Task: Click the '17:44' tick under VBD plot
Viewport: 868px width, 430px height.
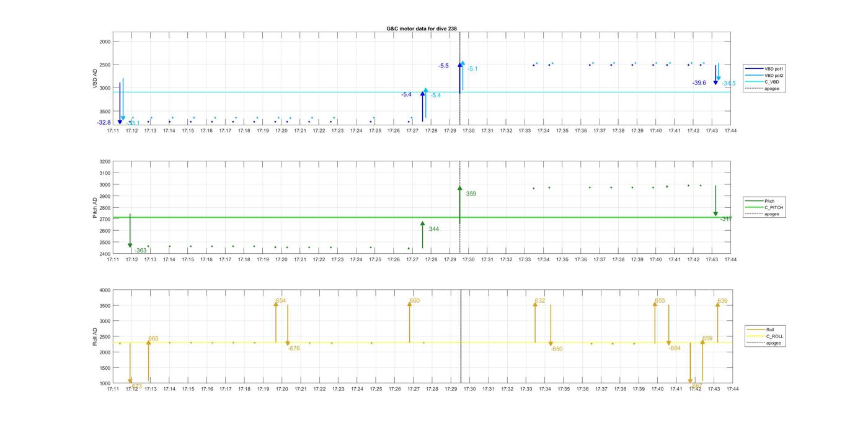Action: [x=730, y=131]
